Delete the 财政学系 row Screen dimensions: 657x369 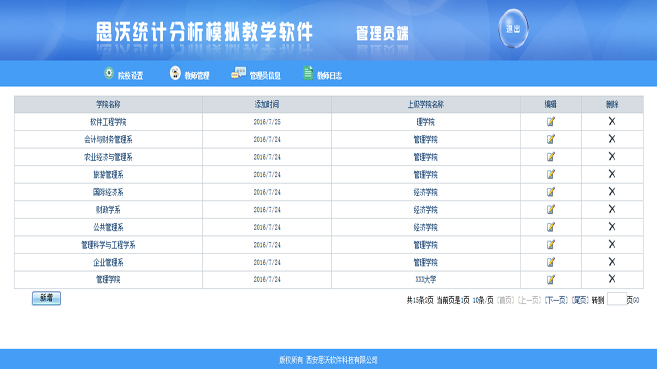point(612,209)
